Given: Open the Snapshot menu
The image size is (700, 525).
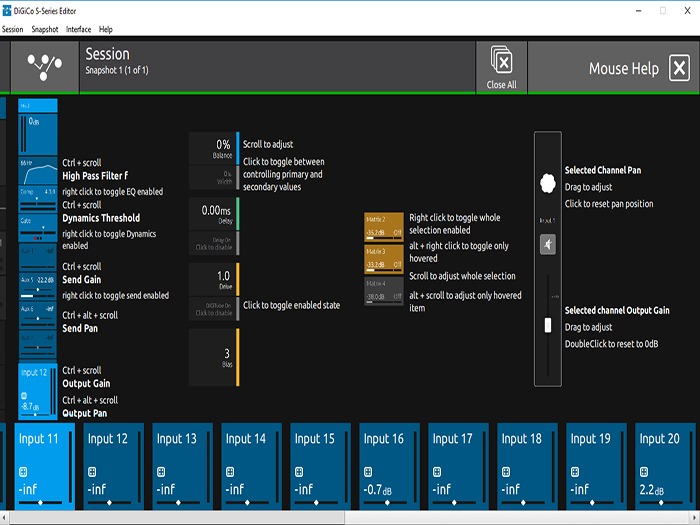Looking at the screenshot, I should pos(44,30).
